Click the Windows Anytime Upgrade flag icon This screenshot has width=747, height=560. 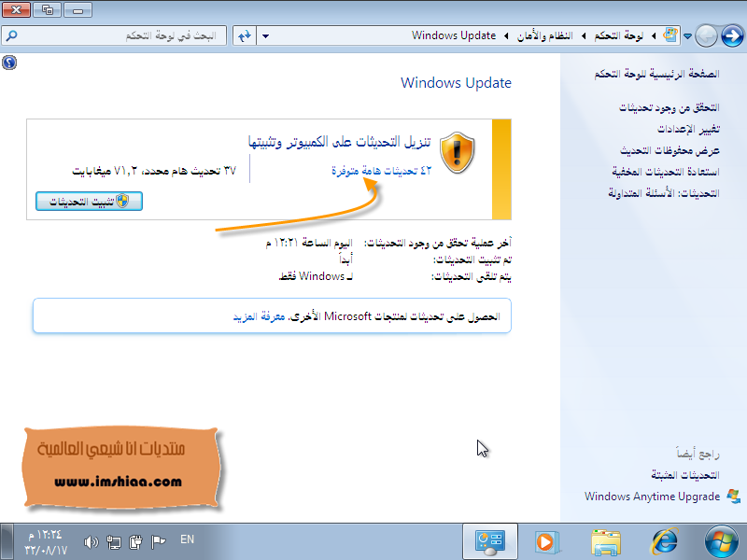(x=734, y=497)
